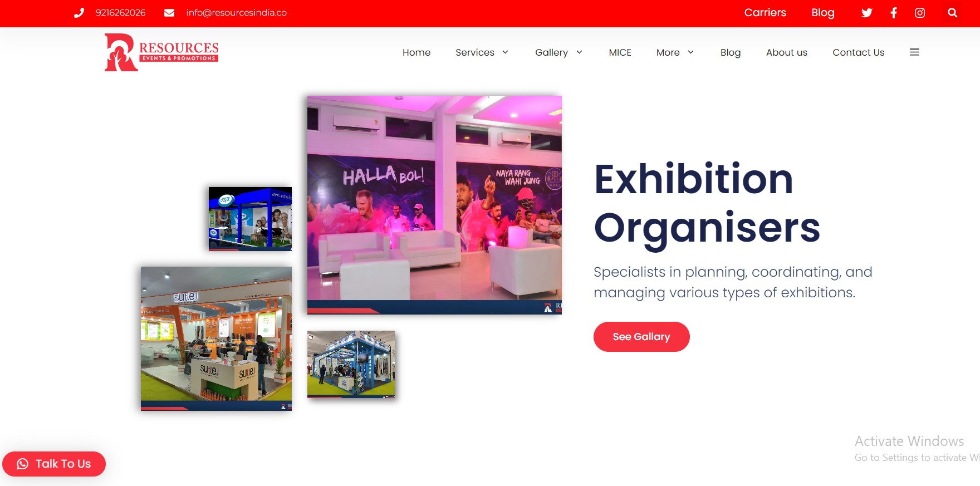Expand the Services dropdown menu

482,52
